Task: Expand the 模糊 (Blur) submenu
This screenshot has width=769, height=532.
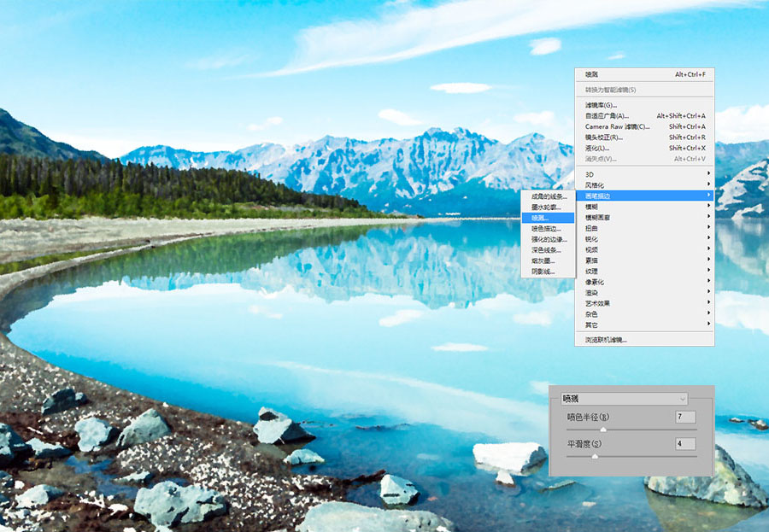Action: (644, 207)
